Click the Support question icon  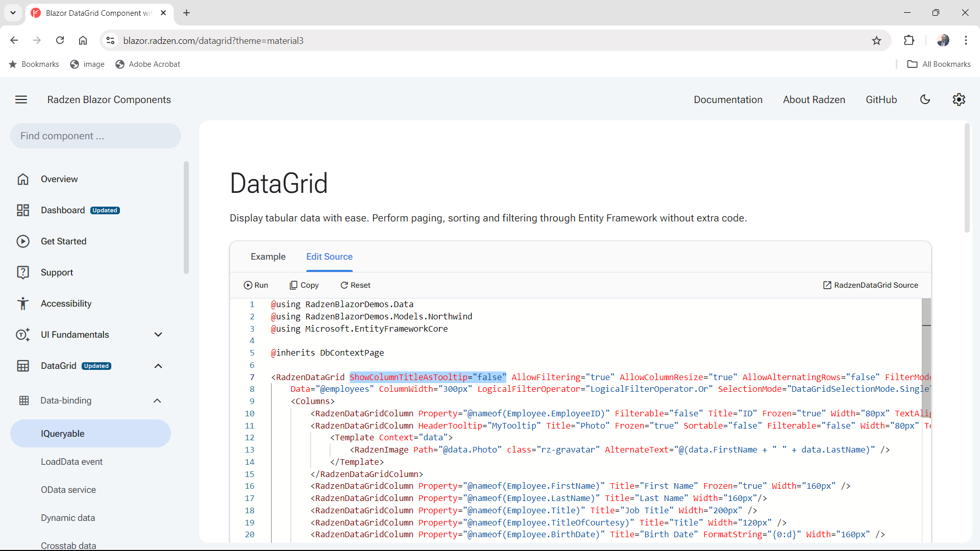(23, 272)
